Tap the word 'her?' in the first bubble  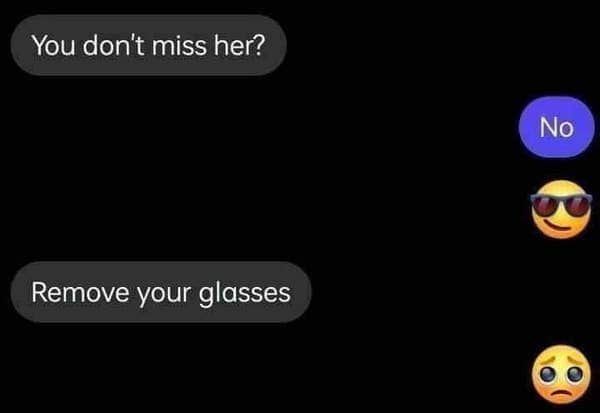coord(239,45)
